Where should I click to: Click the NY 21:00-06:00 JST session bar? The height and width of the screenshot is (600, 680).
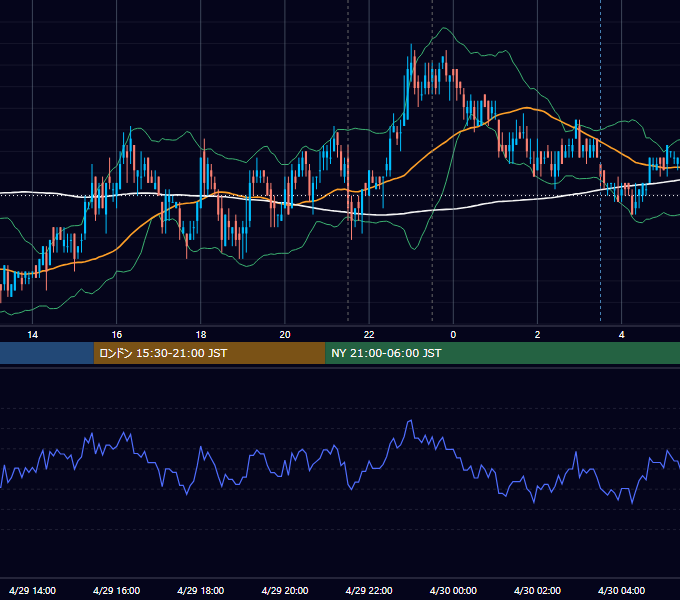503,353
